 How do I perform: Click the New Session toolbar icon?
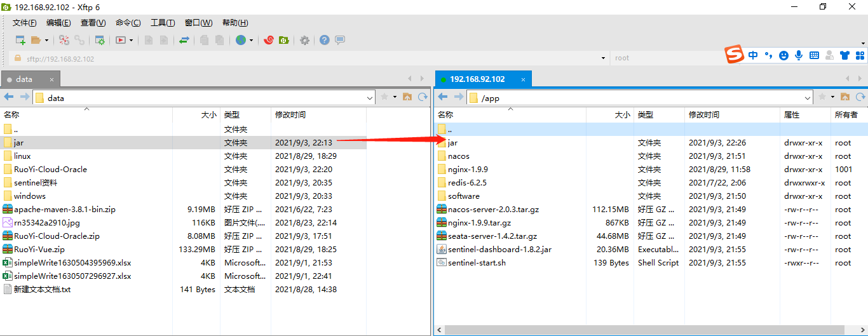pos(20,40)
